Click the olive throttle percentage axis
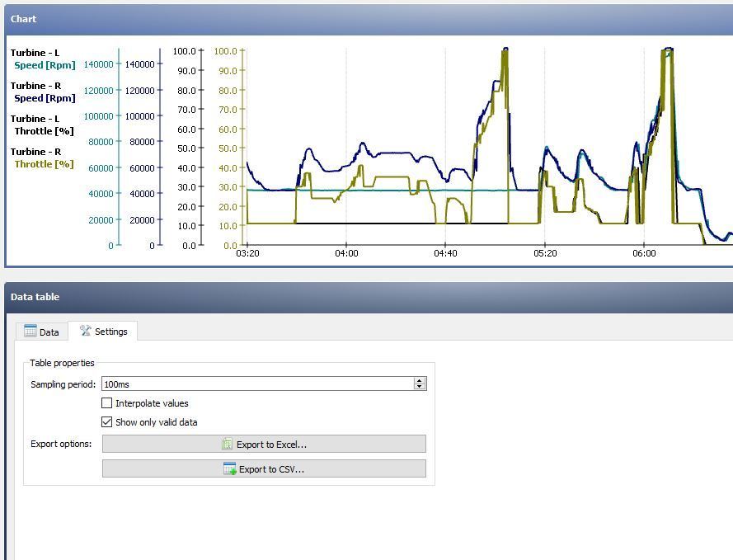 click(244, 148)
